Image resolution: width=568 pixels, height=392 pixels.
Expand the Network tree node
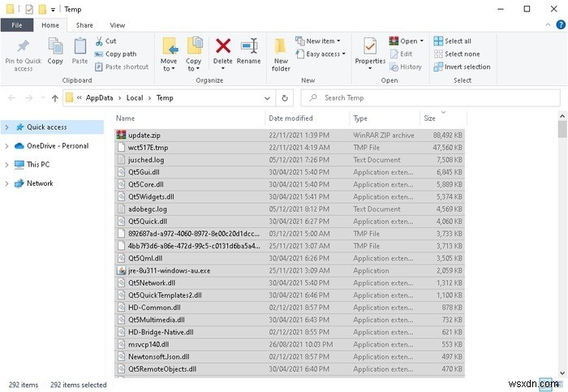click(x=6, y=183)
